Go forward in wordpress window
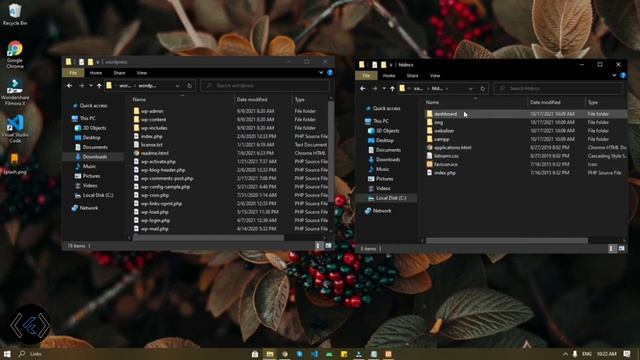This screenshot has height=360, width=640. point(81,86)
